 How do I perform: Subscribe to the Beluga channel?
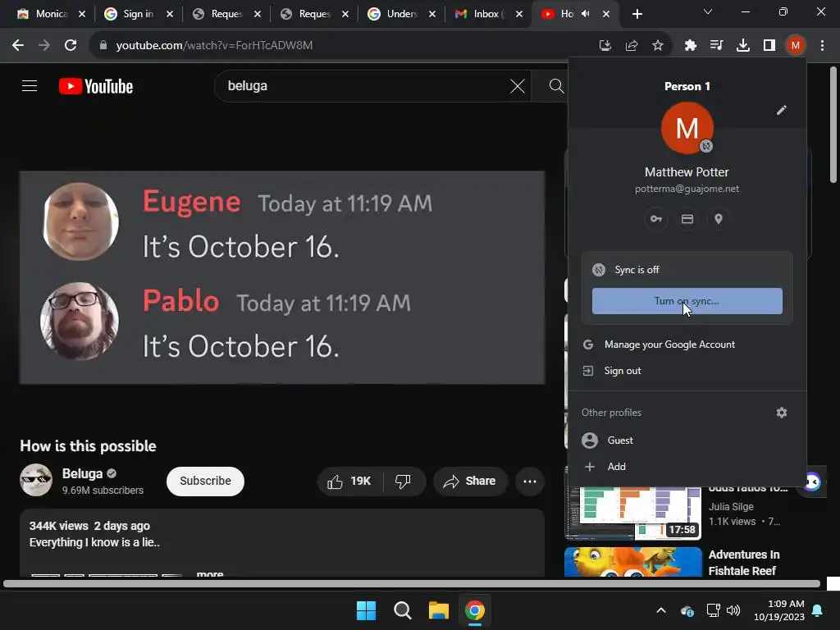205,481
